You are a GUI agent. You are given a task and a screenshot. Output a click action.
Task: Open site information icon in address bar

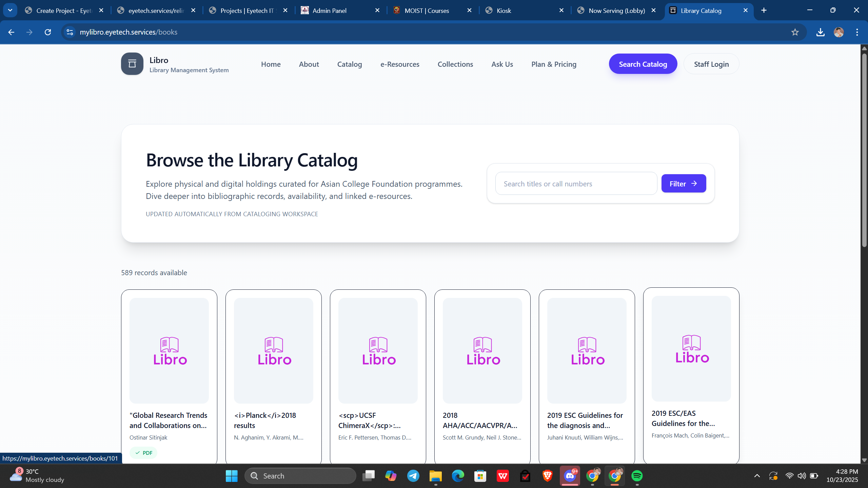(70, 32)
